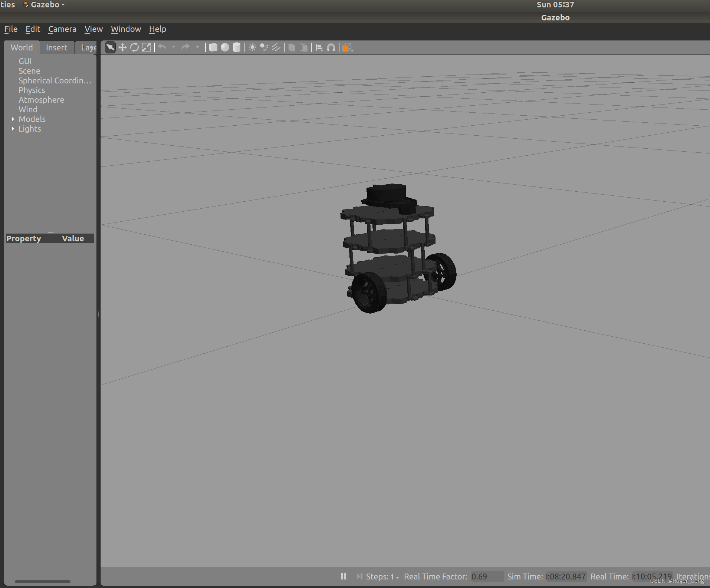Switch to the selection arrow tool
This screenshot has width=710, height=588.
(x=110, y=47)
